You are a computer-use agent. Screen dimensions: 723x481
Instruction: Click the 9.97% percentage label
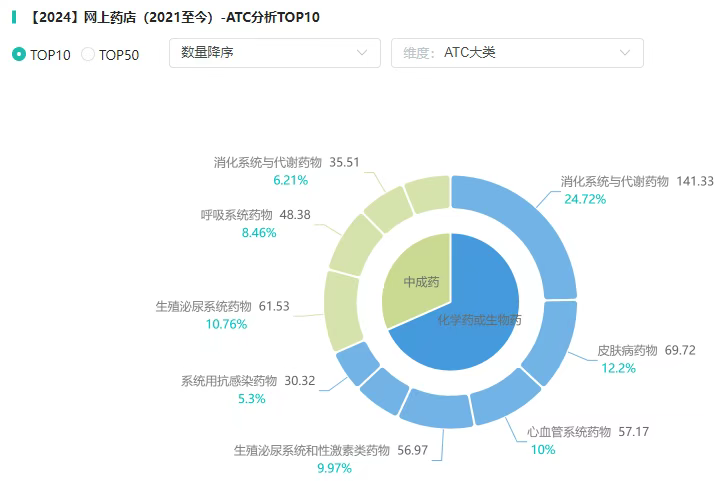point(334,468)
